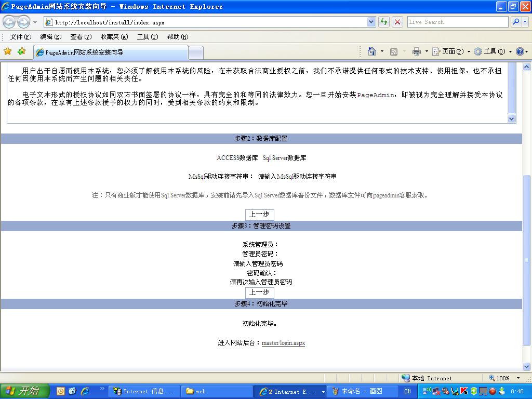Click the page scrollbar up arrow
The width and height of the screenshot is (532, 399).
tap(527, 66)
